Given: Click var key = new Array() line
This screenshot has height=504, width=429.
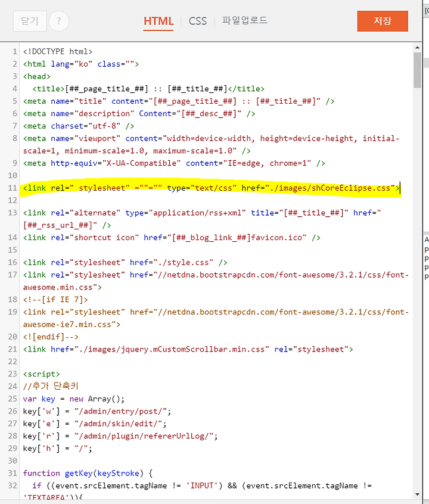Looking at the screenshot, I should [74, 399].
